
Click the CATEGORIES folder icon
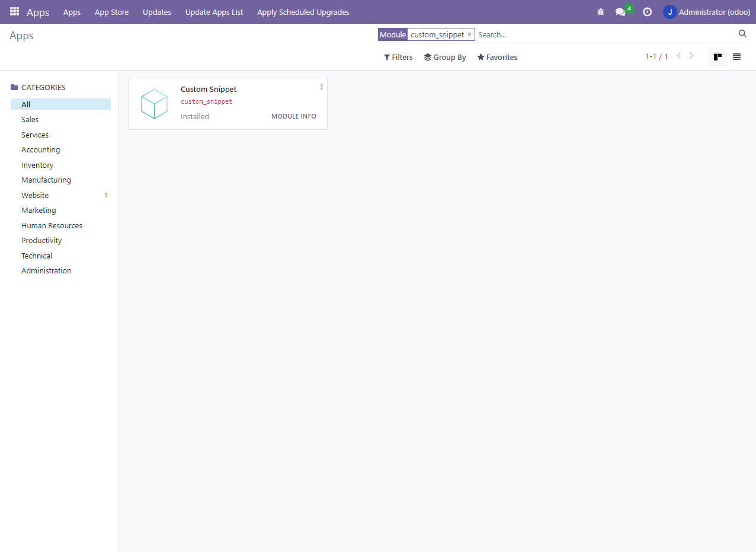pyautogui.click(x=14, y=87)
